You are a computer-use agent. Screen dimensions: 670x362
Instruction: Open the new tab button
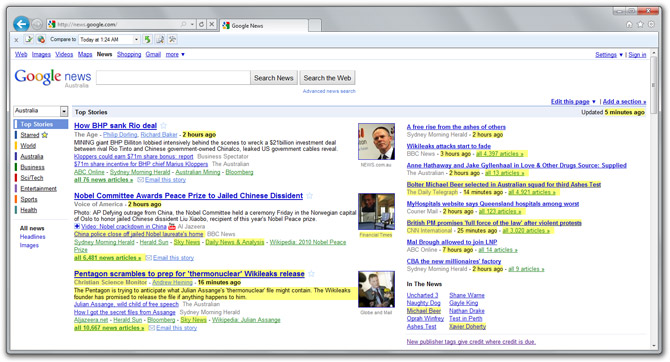(315, 25)
